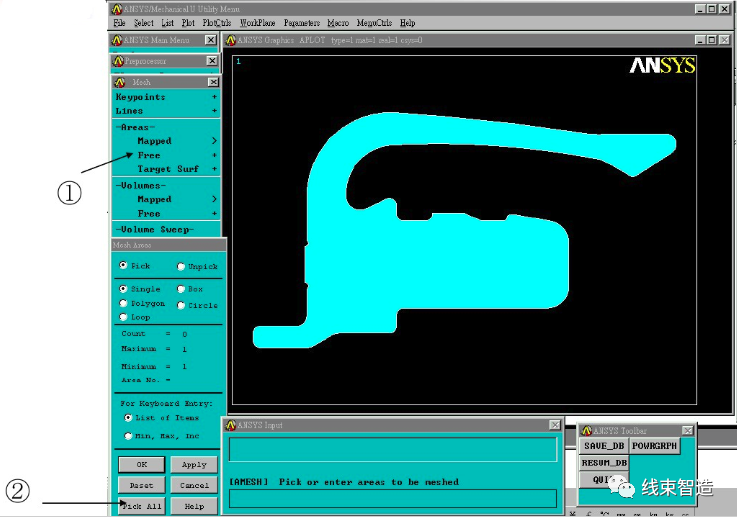Open the Plot menu
737x520 pixels.
[x=188, y=23]
